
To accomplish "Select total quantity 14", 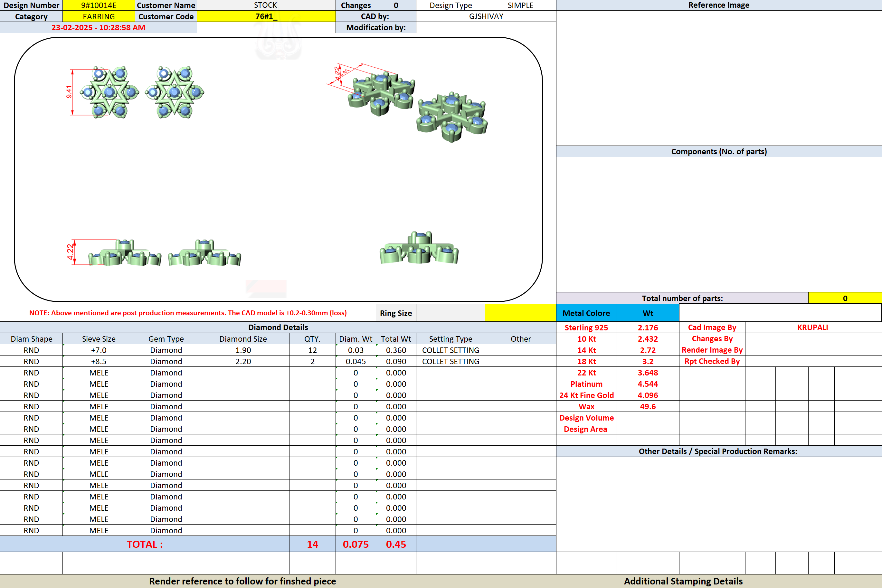I will [x=312, y=544].
